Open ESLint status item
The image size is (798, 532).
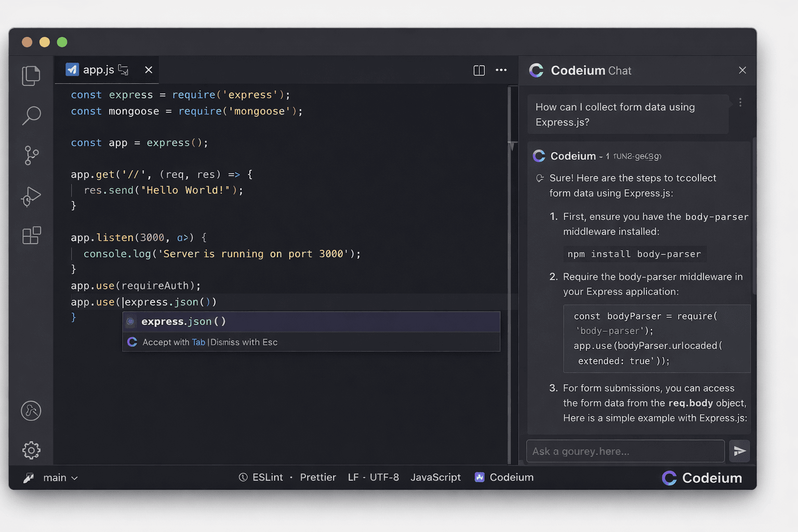click(261, 477)
